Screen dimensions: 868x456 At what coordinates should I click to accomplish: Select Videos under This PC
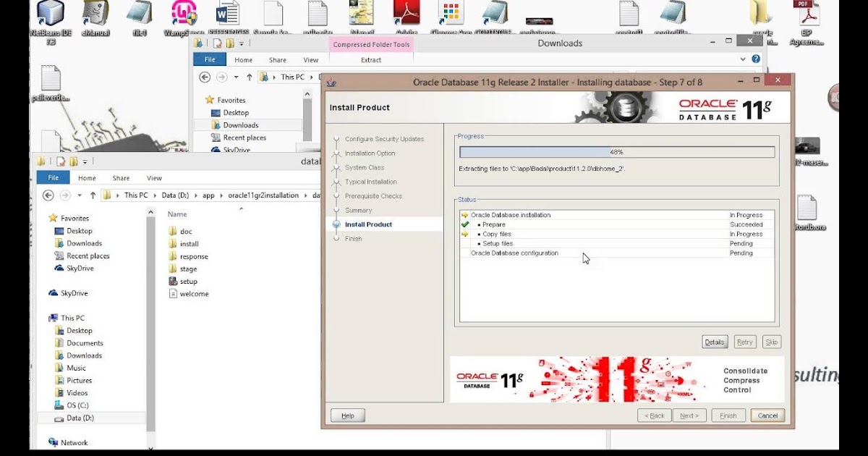(71, 393)
